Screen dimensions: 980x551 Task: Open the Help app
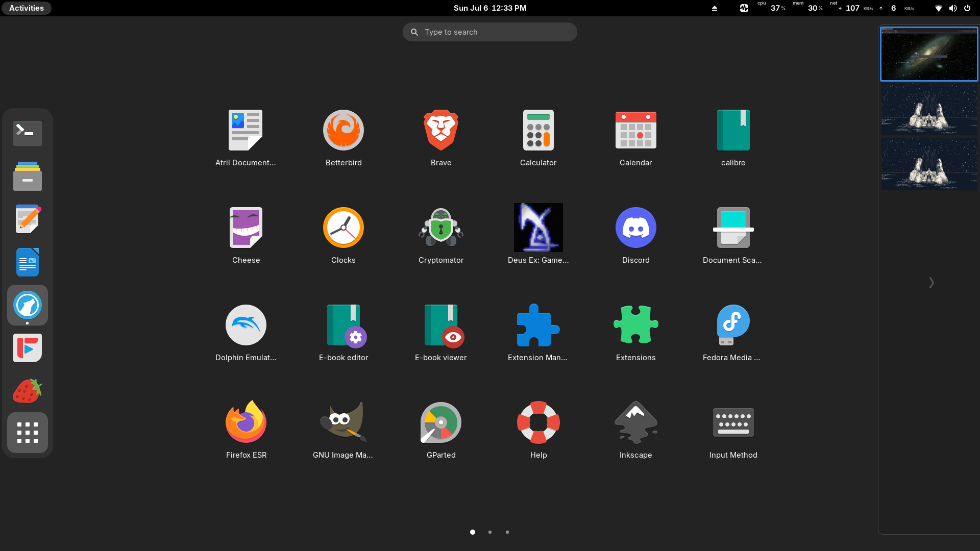click(538, 430)
